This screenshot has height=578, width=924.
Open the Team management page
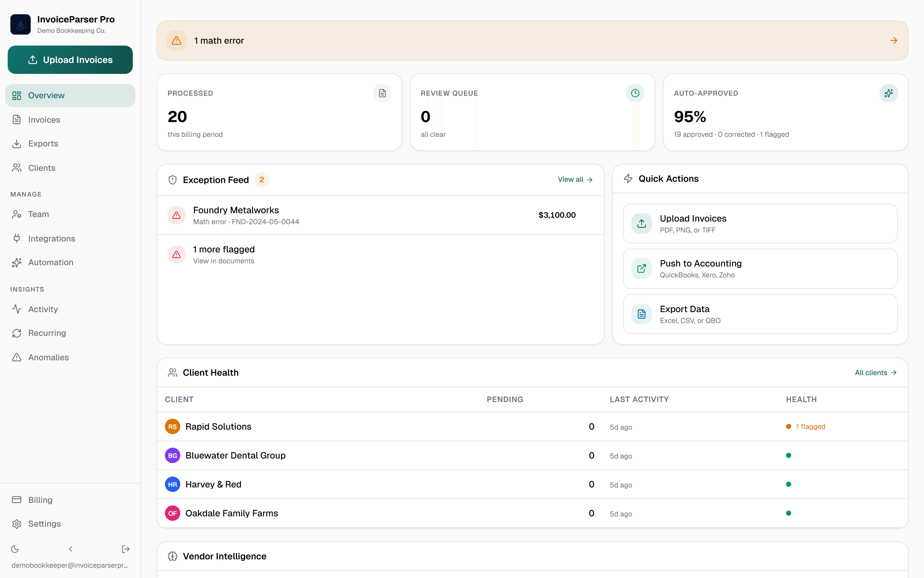click(70, 214)
